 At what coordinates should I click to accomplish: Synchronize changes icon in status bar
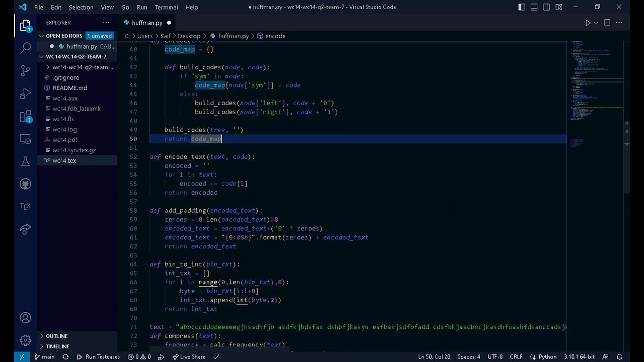pos(65,357)
